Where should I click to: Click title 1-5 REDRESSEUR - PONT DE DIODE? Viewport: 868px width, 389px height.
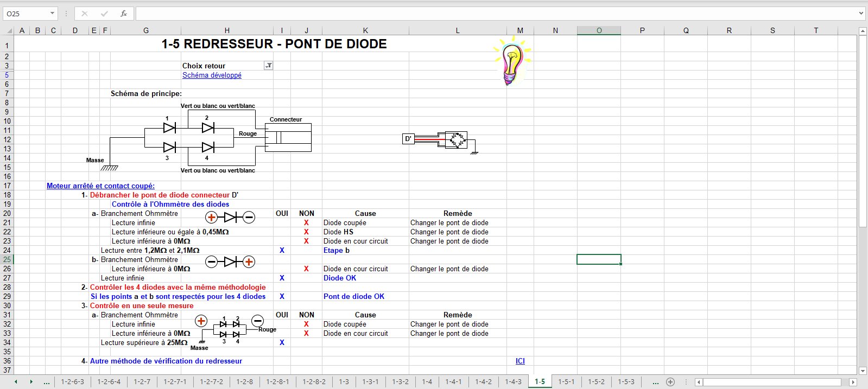click(x=274, y=44)
